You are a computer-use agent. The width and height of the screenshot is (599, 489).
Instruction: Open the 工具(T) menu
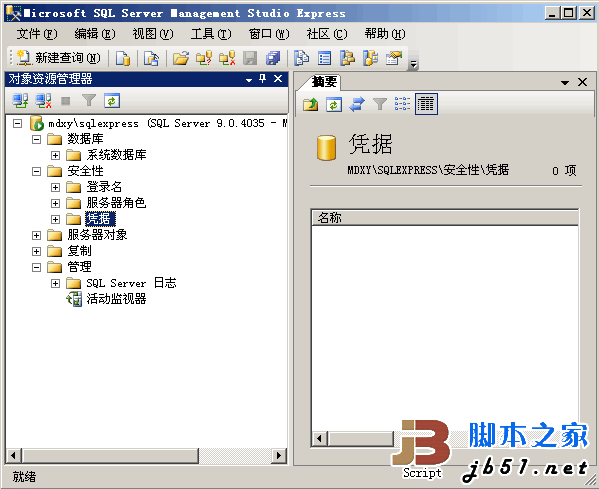[211, 34]
